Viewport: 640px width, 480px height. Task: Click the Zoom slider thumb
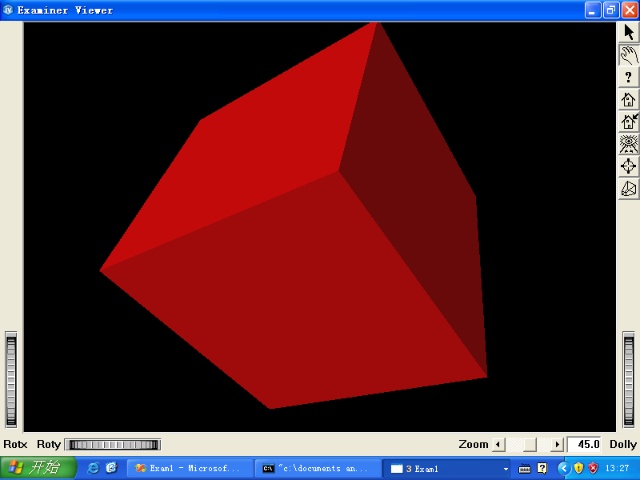pos(530,444)
